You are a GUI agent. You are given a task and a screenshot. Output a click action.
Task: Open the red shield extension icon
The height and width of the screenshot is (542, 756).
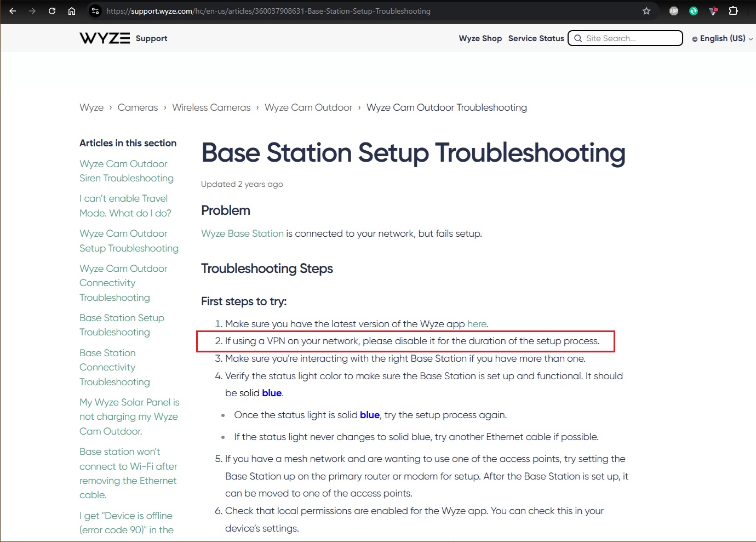coord(713,11)
